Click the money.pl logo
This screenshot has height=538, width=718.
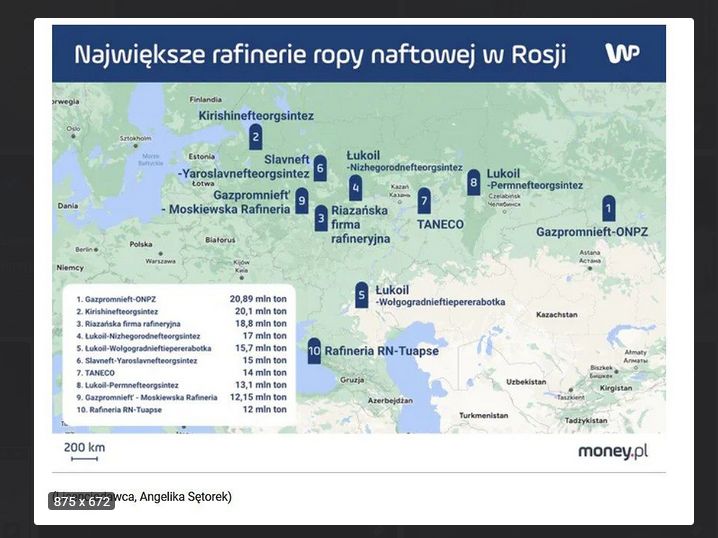pos(613,451)
